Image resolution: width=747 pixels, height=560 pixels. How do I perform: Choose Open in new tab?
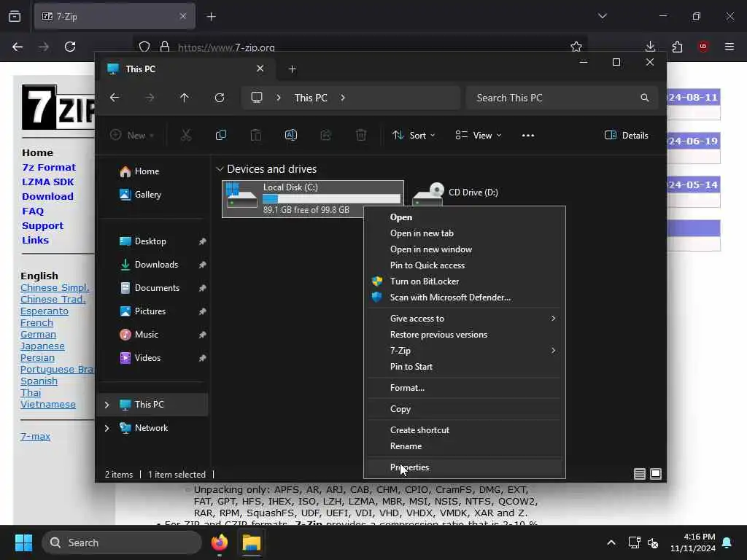(422, 233)
